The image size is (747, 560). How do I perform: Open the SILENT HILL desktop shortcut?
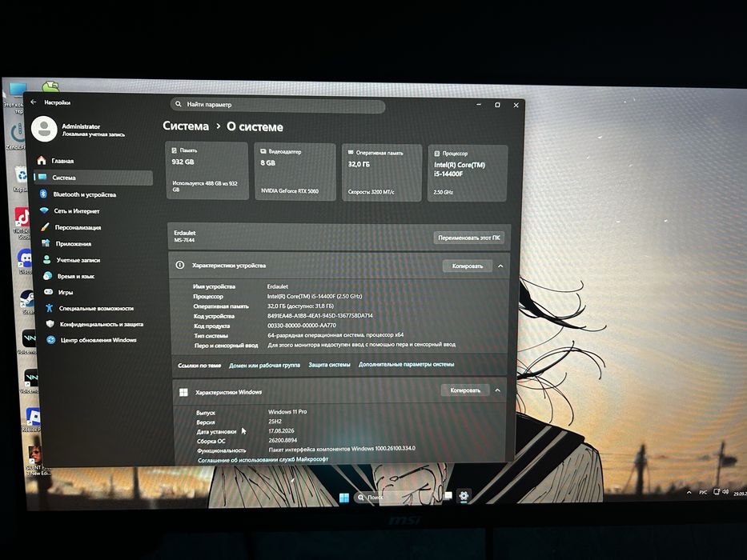tap(34, 461)
